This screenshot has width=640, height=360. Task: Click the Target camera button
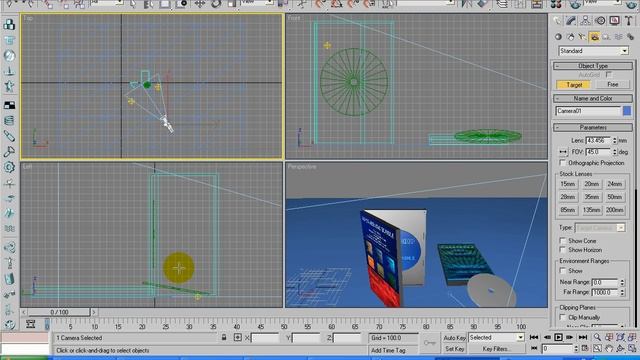tap(574, 84)
